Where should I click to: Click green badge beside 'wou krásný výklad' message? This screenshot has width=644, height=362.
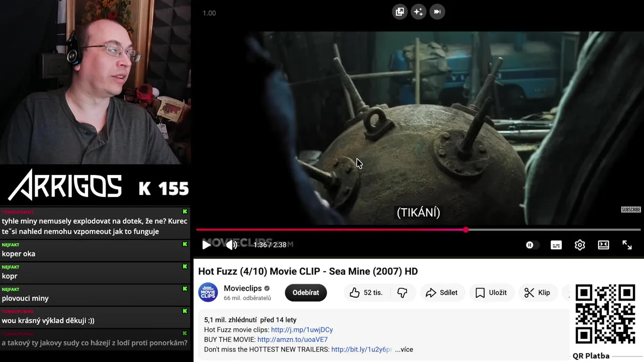click(x=185, y=311)
